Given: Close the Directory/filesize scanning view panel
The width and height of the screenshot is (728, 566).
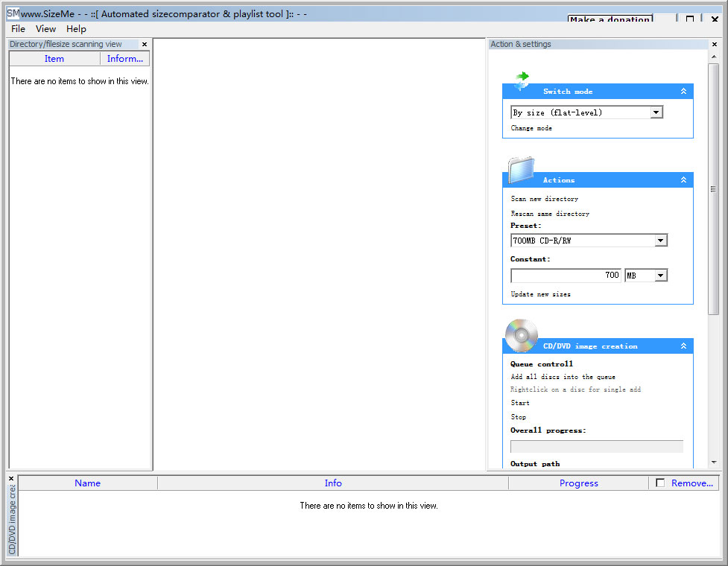Looking at the screenshot, I should coord(145,45).
